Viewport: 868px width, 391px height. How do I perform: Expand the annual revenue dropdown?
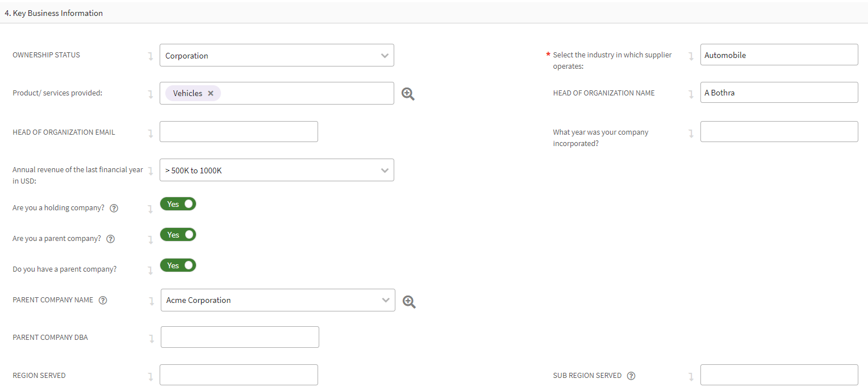(277, 170)
